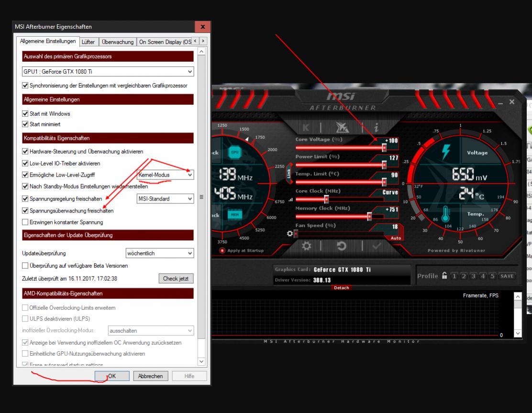Open the wöchentlich update dropdown

[160, 253]
